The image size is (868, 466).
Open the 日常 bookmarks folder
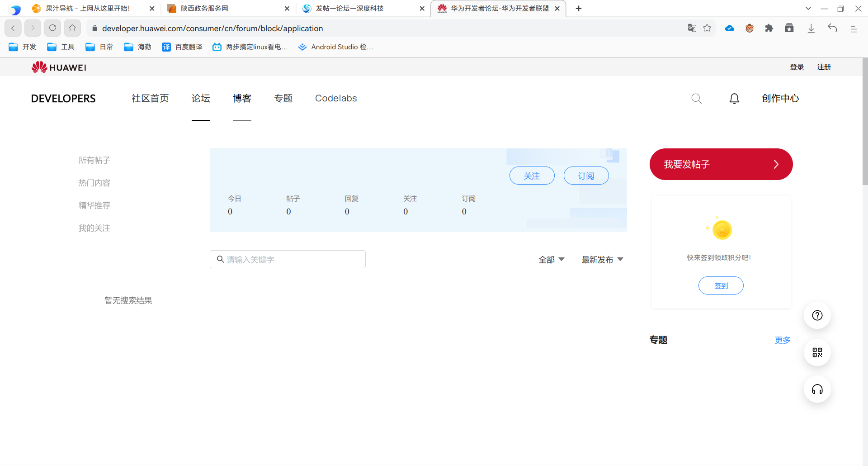[99, 47]
